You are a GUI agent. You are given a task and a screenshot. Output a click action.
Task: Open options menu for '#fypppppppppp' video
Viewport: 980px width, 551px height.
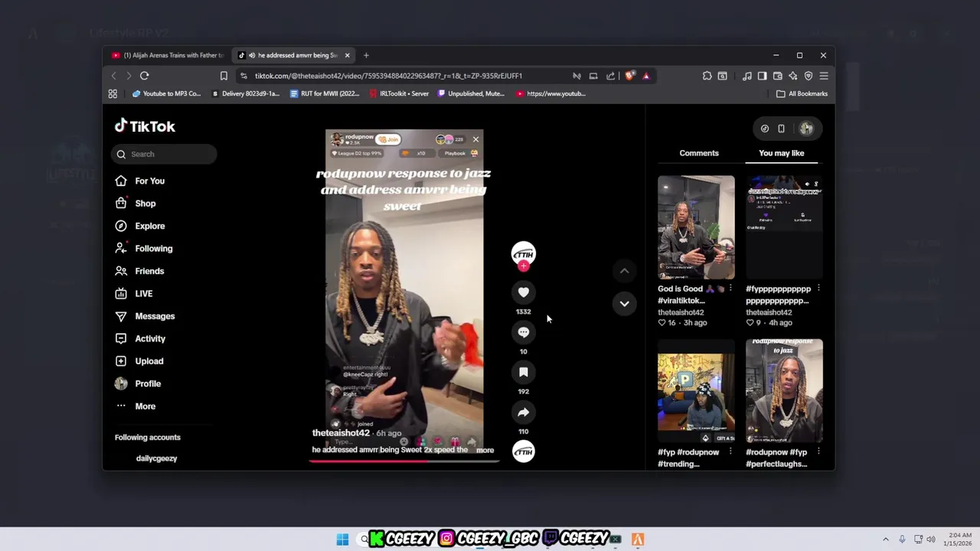click(x=818, y=289)
